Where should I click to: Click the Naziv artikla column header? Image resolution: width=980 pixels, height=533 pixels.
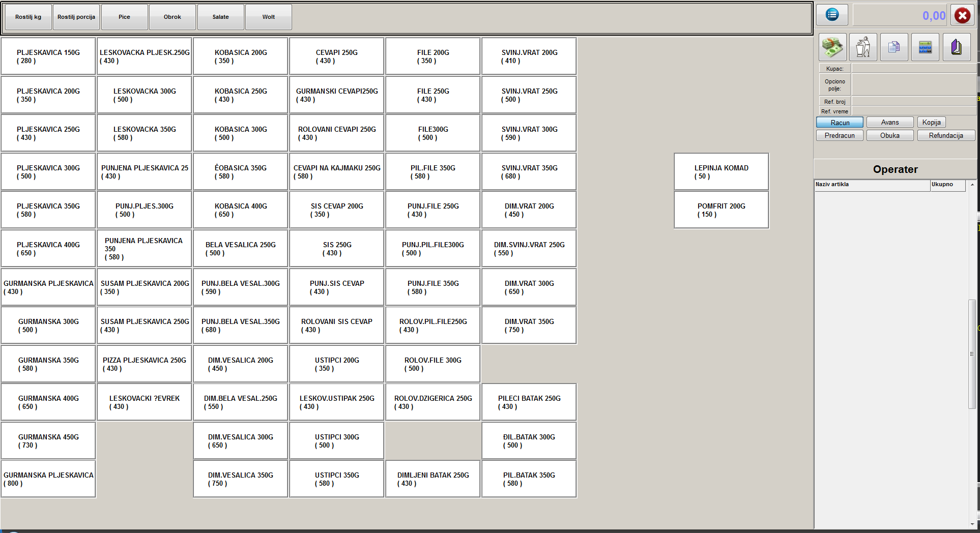[x=872, y=185]
